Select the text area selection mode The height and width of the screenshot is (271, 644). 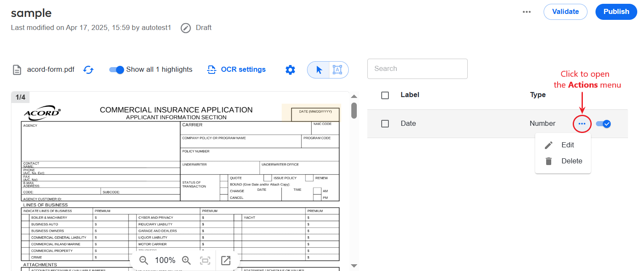tap(337, 70)
